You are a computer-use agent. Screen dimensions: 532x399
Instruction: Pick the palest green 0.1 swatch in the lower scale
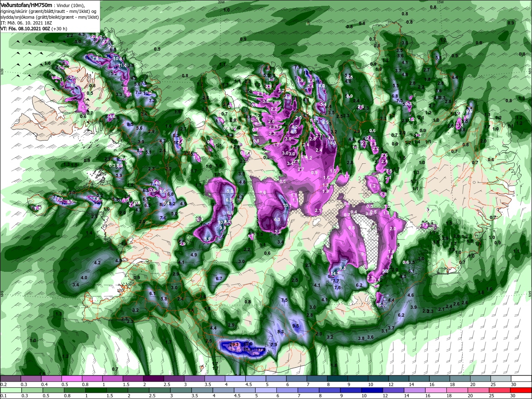tap(10, 390)
